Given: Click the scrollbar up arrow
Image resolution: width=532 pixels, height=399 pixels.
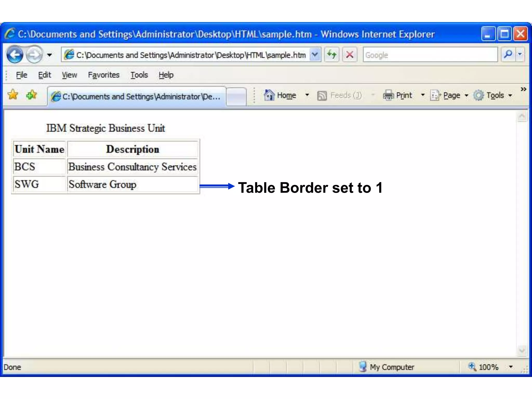Looking at the screenshot, I should (x=522, y=116).
